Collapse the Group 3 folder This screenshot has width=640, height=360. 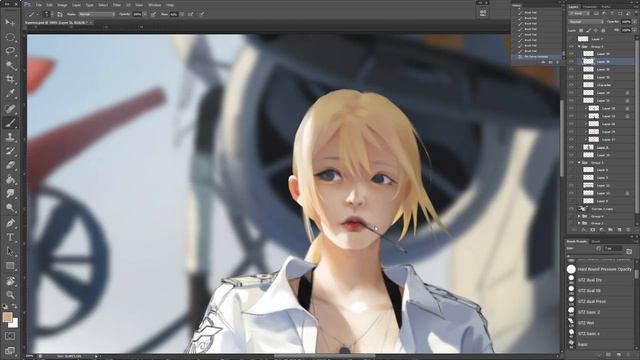pyautogui.click(x=579, y=47)
